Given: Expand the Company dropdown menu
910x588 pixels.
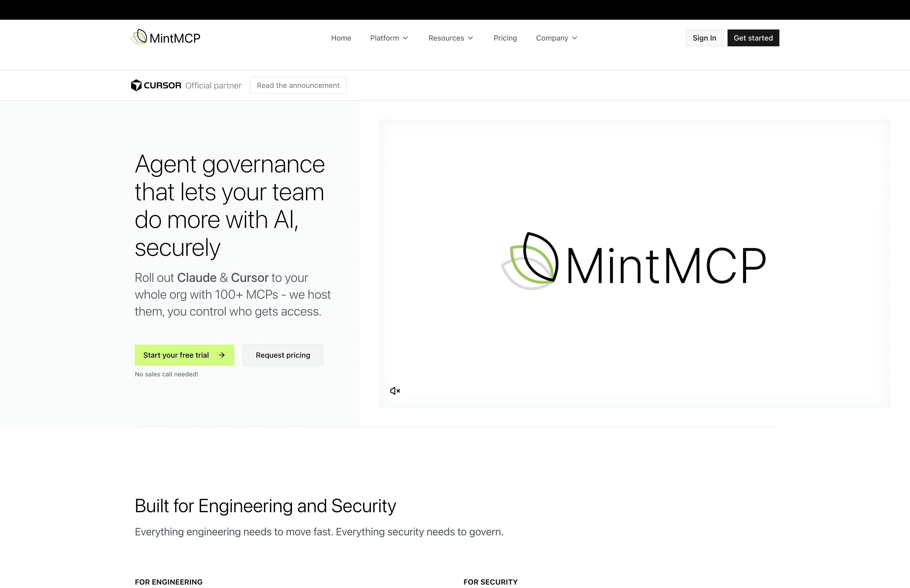Looking at the screenshot, I should [x=552, y=38].
